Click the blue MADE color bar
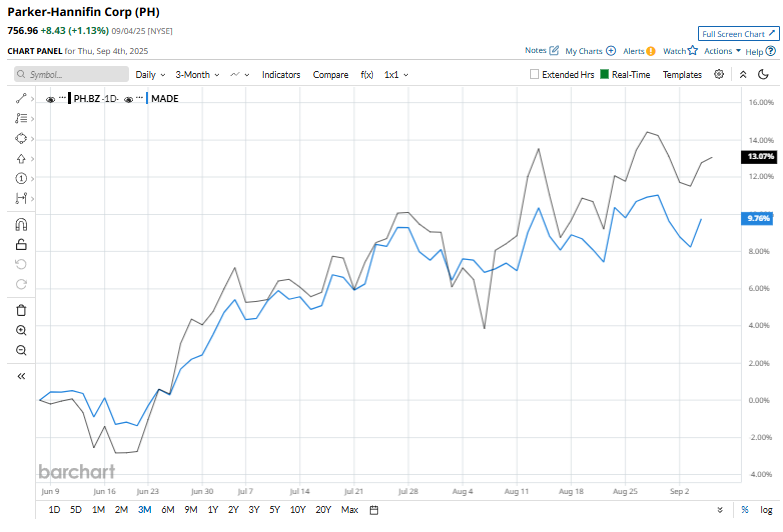Viewport: 783px width, 532px height. click(x=147, y=98)
